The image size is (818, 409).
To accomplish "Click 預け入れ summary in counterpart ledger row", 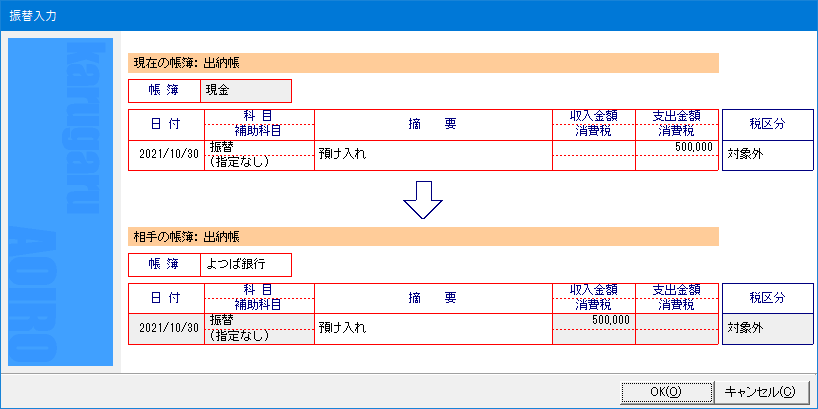I will coord(434,329).
